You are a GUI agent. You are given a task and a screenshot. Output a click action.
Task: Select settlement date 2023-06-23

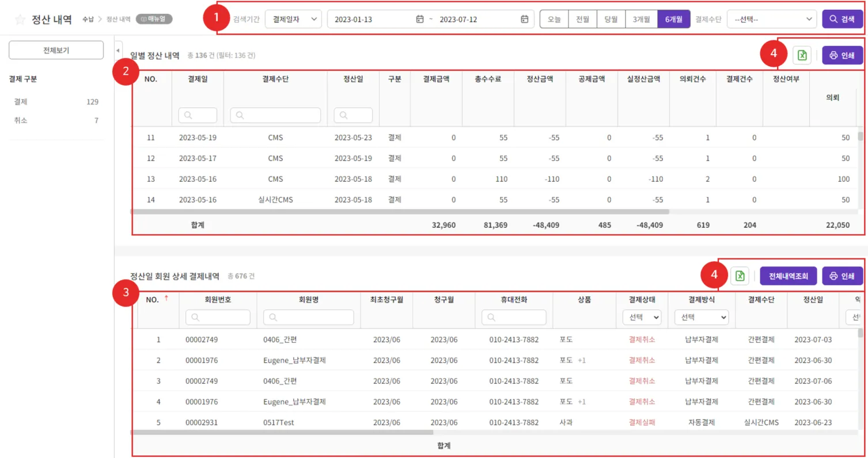tap(813, 422)
